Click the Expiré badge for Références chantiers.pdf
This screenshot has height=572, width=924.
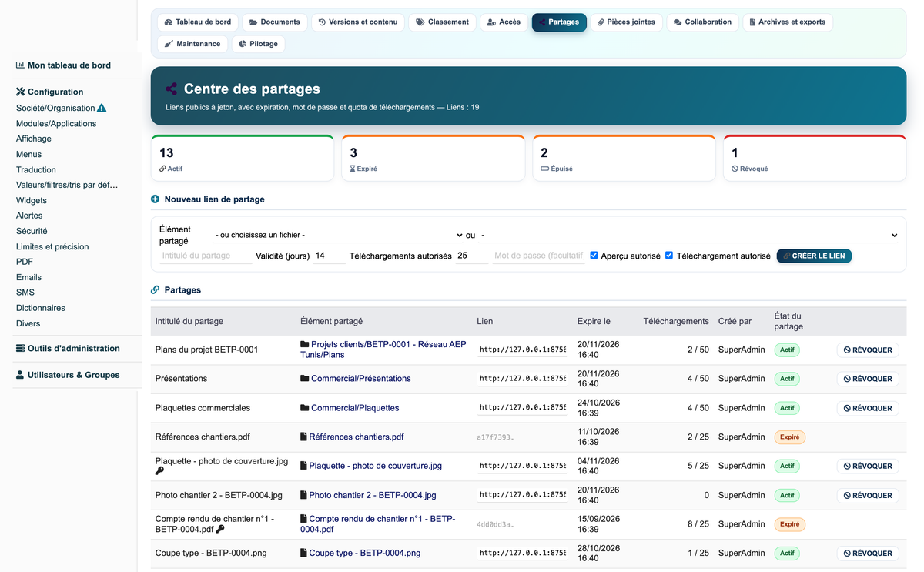pyautogui.click(x=789, y=437)
